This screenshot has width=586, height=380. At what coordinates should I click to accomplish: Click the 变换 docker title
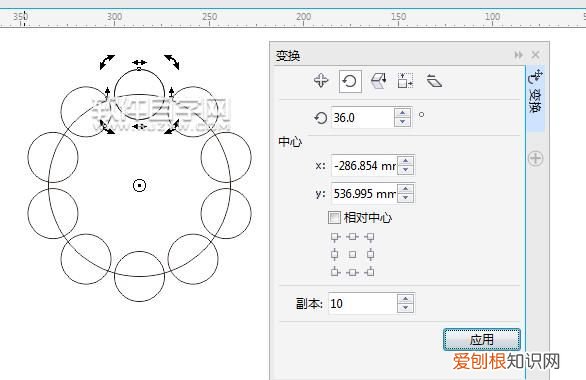point(288,56)
